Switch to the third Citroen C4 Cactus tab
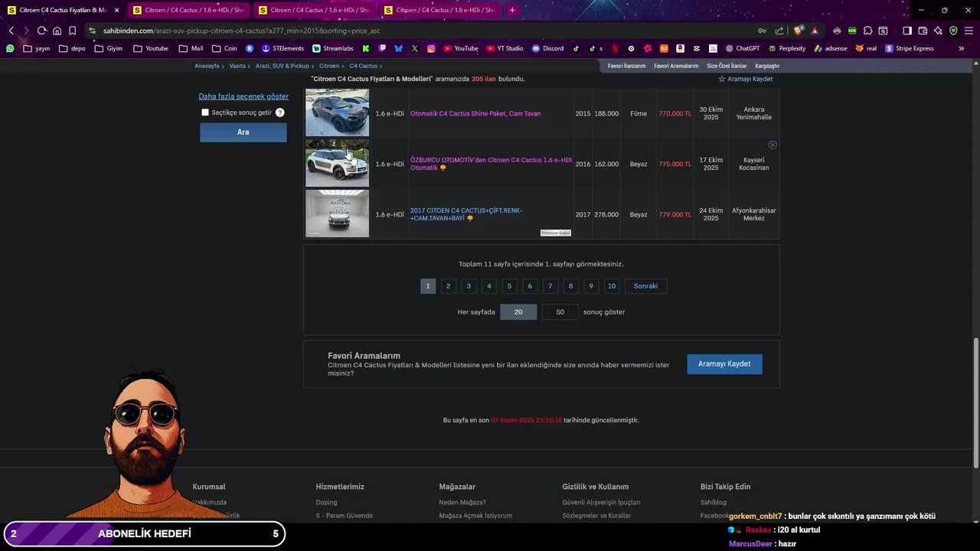 [x=314, y=10]
